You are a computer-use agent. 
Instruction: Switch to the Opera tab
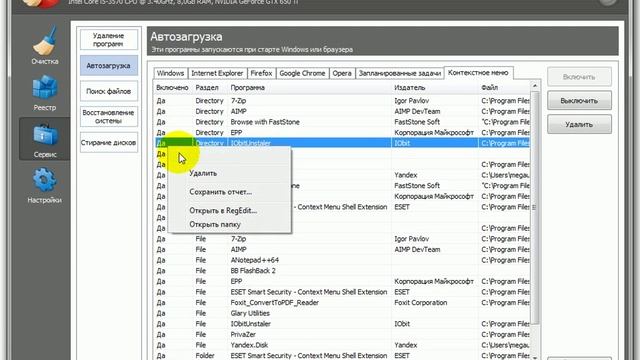342,73
